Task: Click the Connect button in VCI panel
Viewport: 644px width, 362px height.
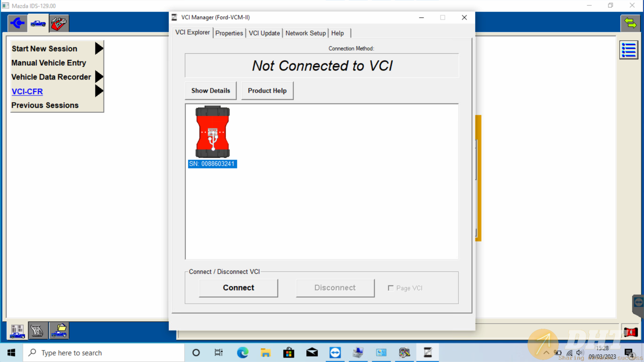Action: [238, 287]
